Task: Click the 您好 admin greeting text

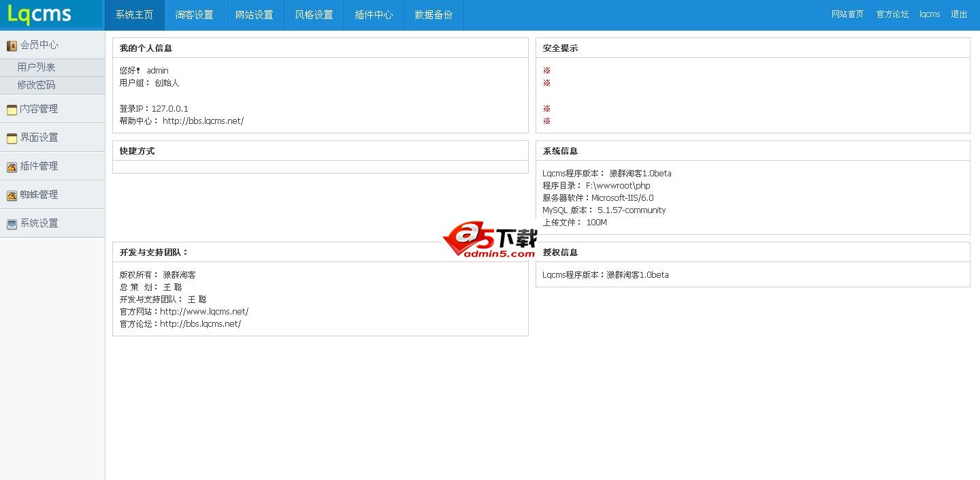Action: pos(144,71)
